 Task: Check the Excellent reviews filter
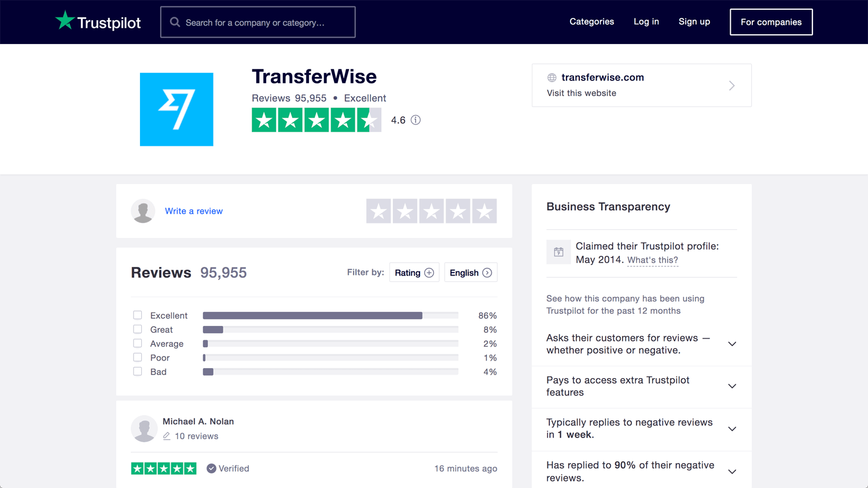(137, 315)
